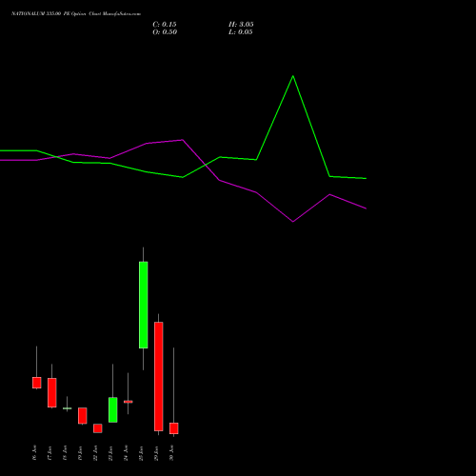Select the small red candlestick above label 22

coord(98,428)
